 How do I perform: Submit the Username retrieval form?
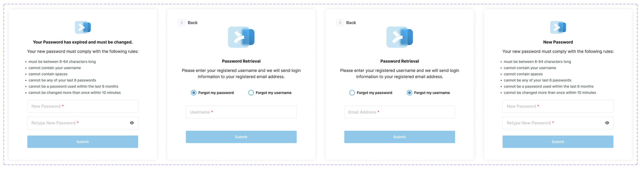241,137
